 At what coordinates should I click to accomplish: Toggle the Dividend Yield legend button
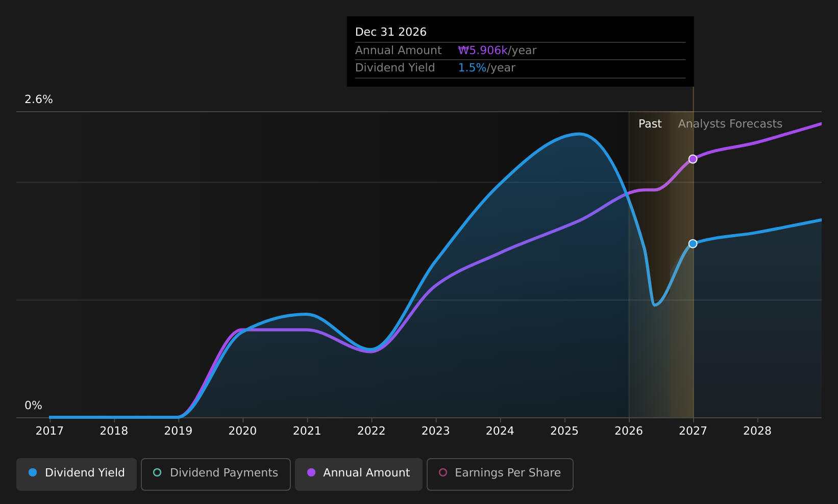click(77, 474)
